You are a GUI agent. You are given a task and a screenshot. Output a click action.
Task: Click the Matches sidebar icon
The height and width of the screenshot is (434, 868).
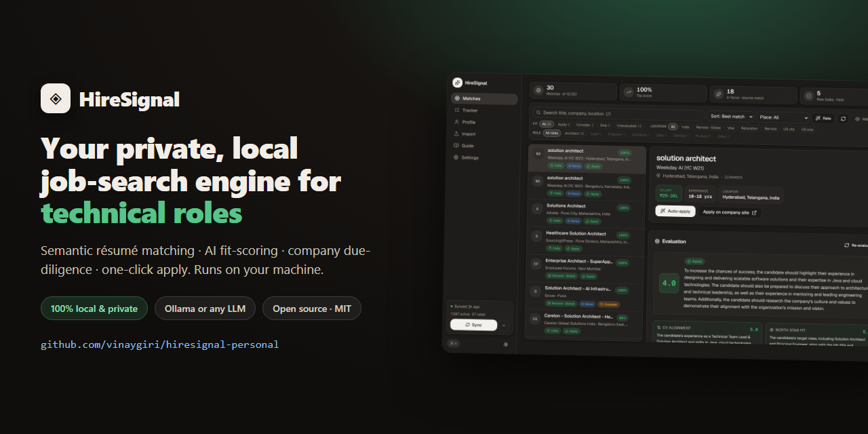click(x=456, y=98)
